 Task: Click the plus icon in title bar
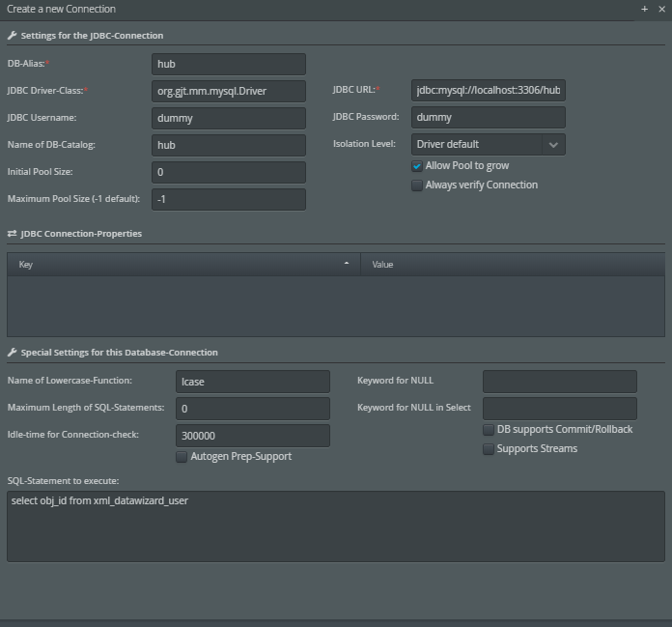(644, 9)
